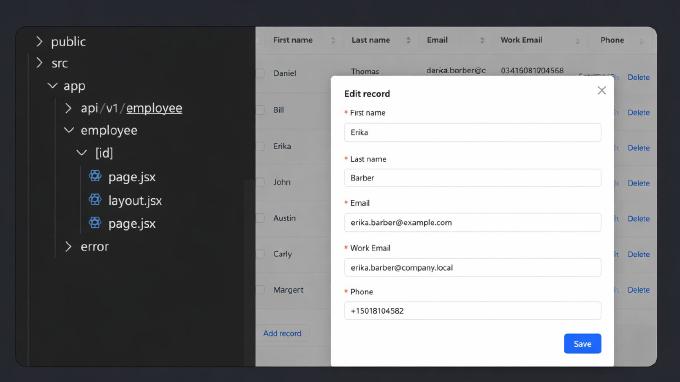Select the app folder label
This screenshot has height=382, width=680.
(x=75, y=86)
